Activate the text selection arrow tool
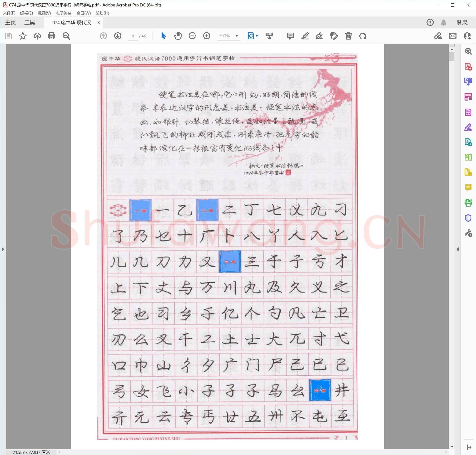The image size is (476, 455). [x=163, y=36]
